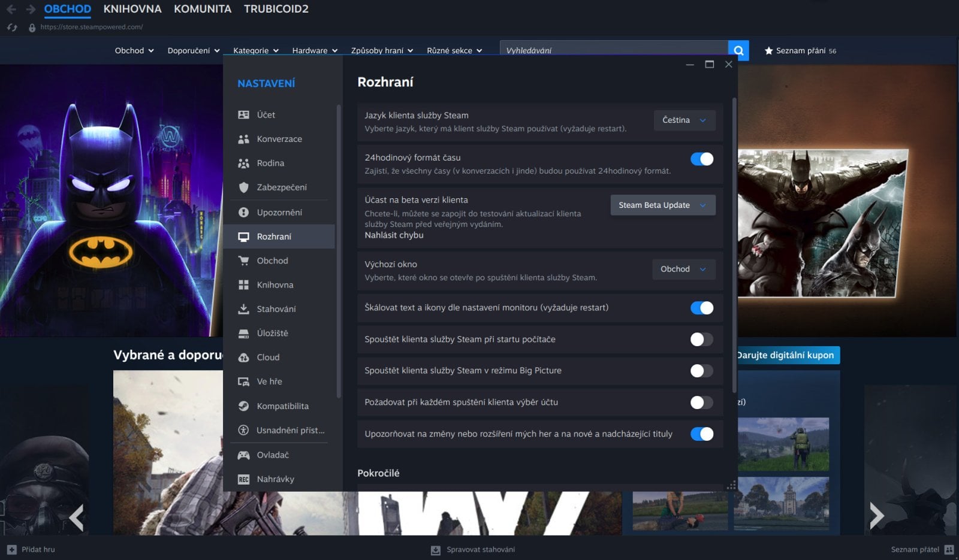The height and width of the screenshot is (560, 959).
Task: Click the Vyhledávání search field
Action: coord(614,51)
